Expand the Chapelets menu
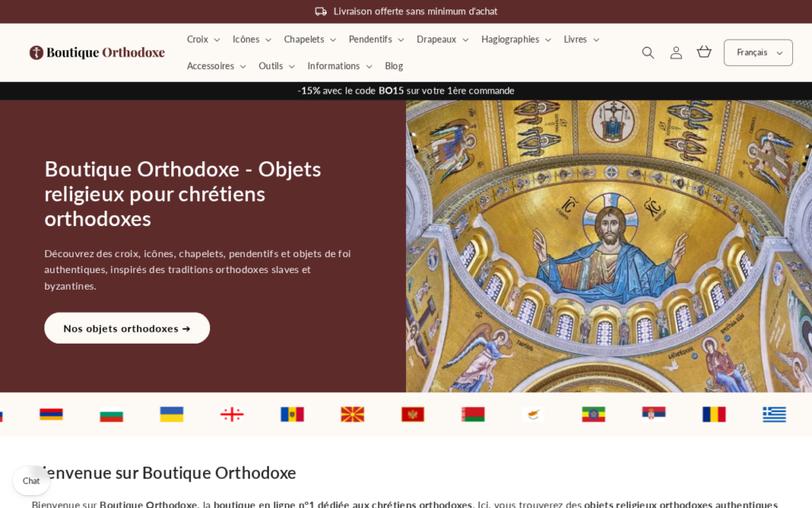Image resolution: width=812 pixels, height=508 pixels. [310, 40]
